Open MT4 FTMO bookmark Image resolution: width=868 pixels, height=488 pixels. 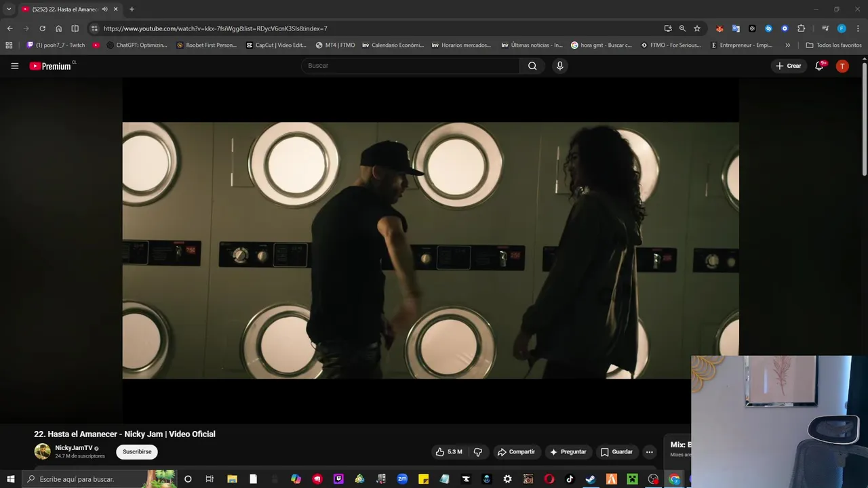(x=335, y=45)
